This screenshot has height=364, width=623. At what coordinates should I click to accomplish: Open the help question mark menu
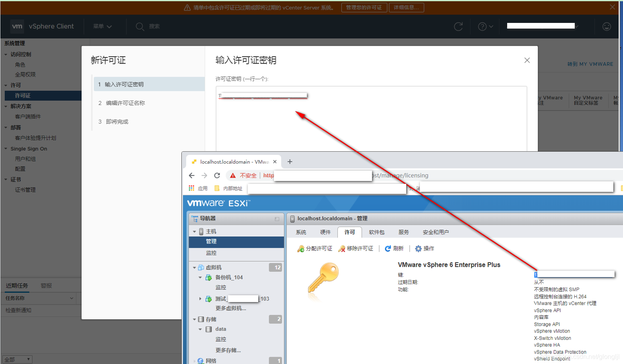click(485, 27)
